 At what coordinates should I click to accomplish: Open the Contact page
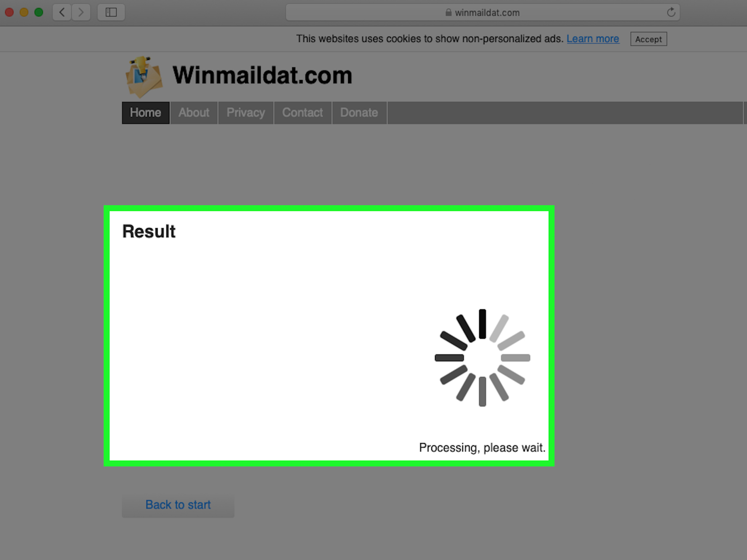tap(302, 112)
